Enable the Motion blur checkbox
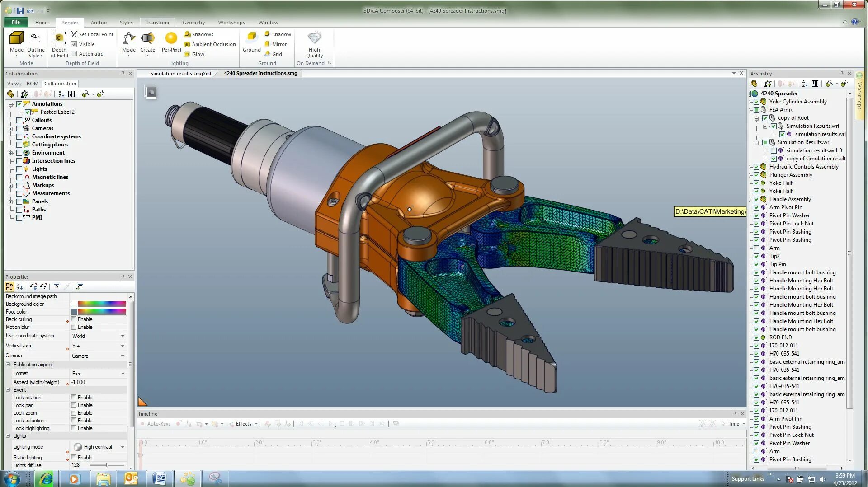This screenshot has width=868, height=487. (73, 327)
